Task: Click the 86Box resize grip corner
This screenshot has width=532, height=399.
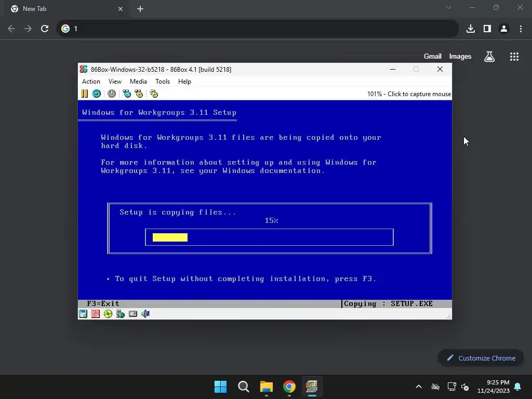Action: 448,316
